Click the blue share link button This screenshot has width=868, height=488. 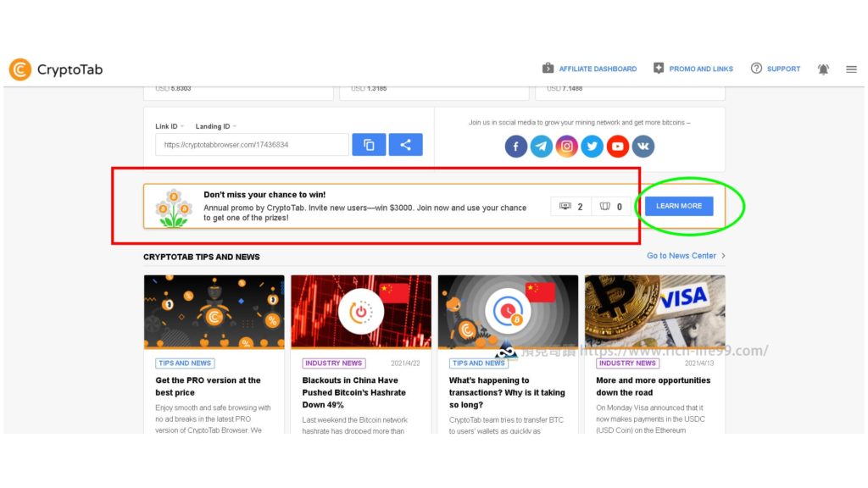point(406,145)
